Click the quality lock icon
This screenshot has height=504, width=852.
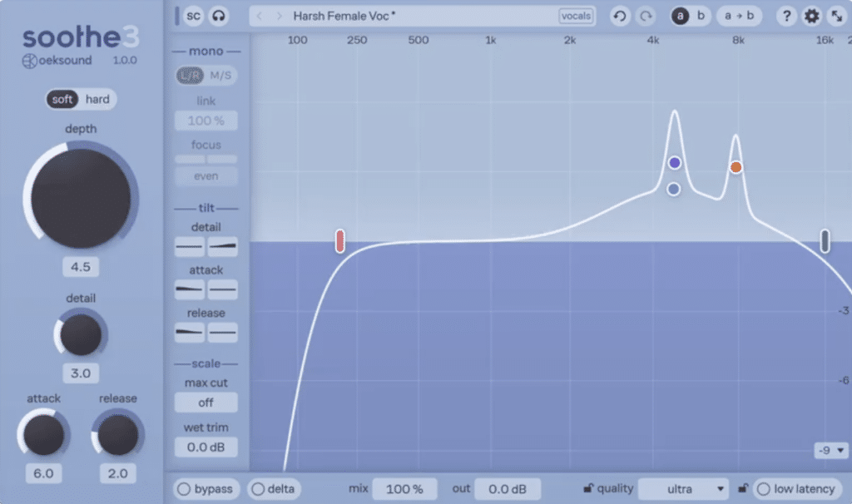coord(588,488)
